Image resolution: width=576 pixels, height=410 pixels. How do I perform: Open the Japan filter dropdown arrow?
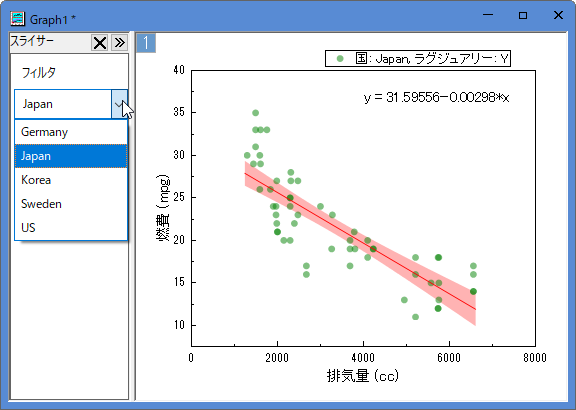[x=119, y=104]
